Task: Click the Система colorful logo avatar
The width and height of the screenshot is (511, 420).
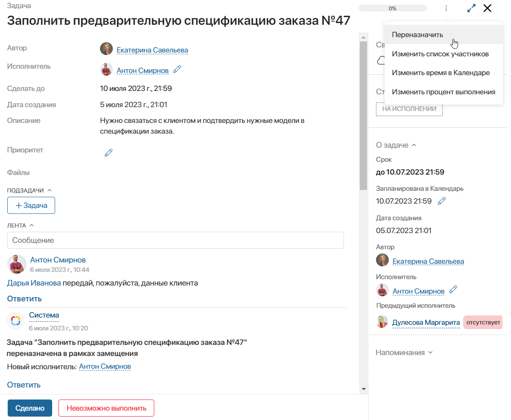Action: tap(16, 321)
